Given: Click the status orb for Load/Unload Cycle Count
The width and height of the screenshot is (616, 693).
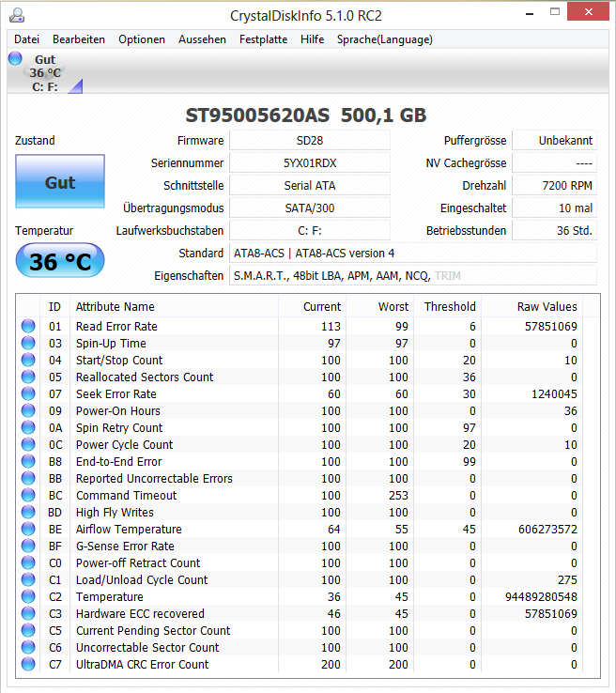Looking at the screenshot, I should 28,580.
